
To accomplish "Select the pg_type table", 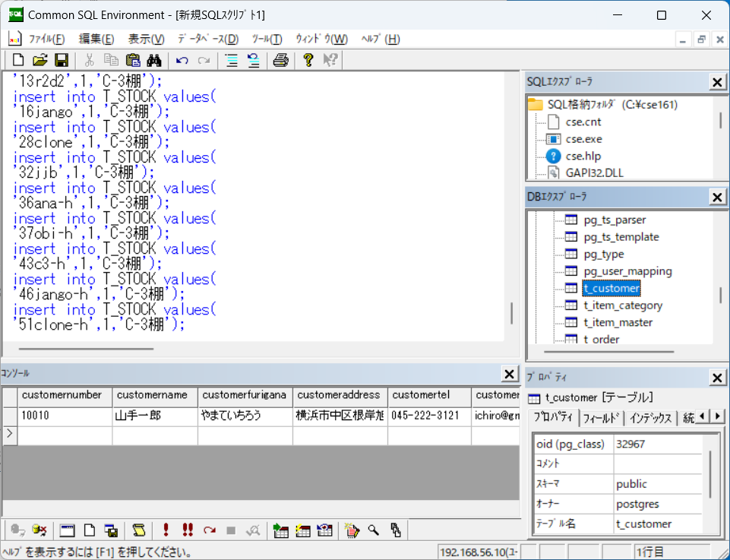I will pos(603,254).
